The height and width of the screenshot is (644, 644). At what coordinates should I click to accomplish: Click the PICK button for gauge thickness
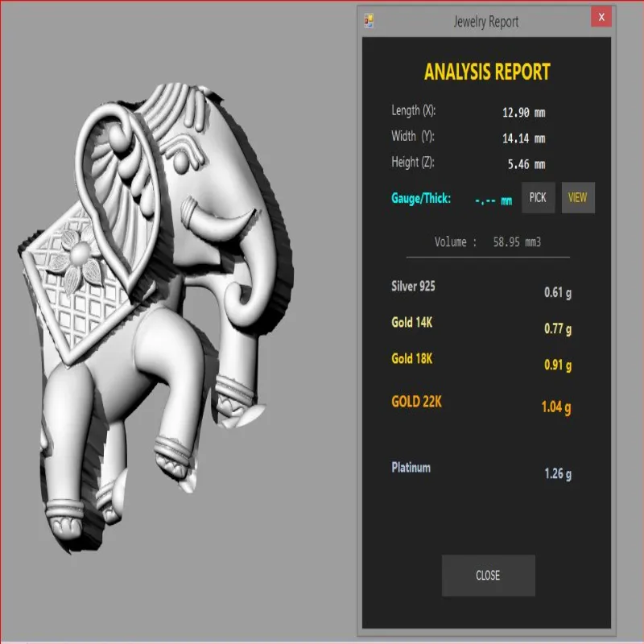click(538, 197)
